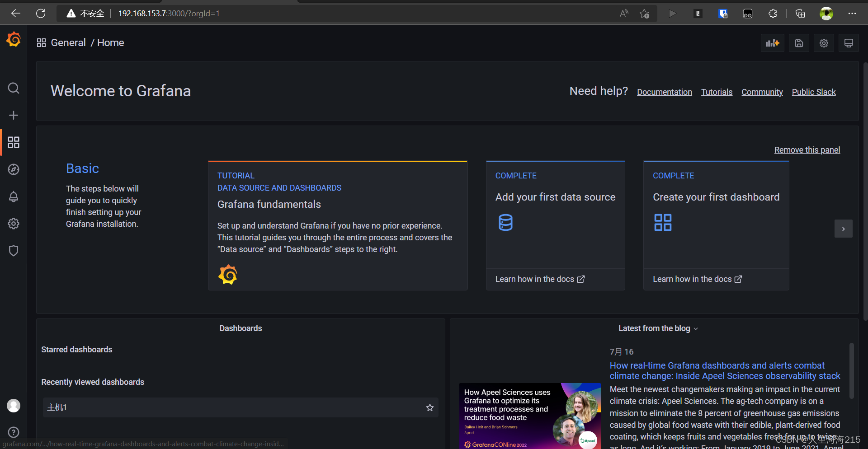This screenshot has height=449, width=868.
Task: Click the data source database icon
Action: (x=505, y=222)
